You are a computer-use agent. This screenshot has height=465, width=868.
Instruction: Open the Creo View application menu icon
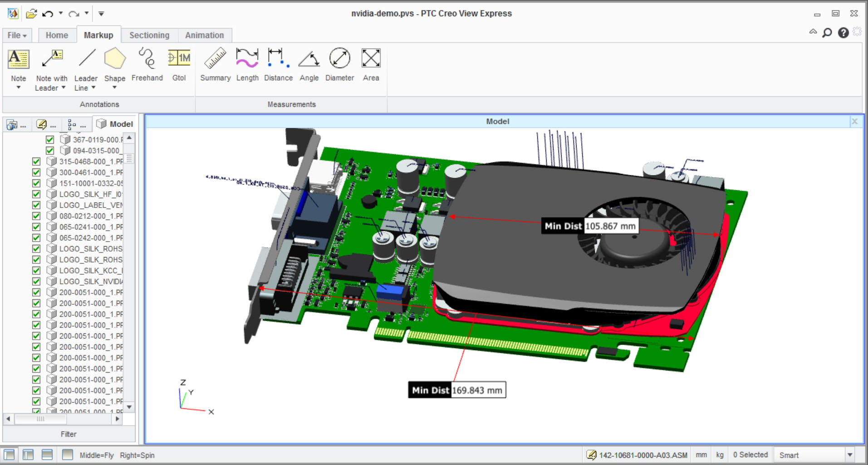[13, 14]
